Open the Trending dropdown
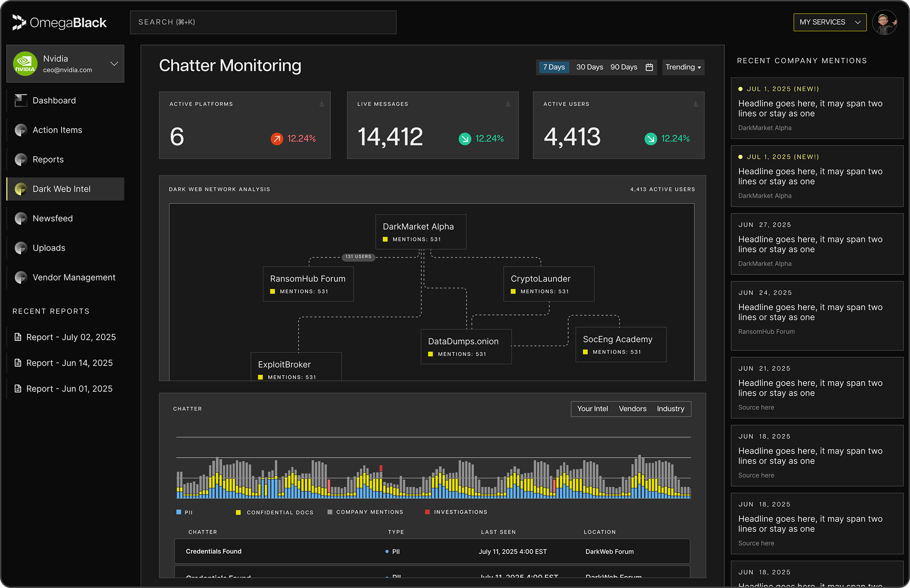This screenshot has width=910, height=588. [683, 67]
